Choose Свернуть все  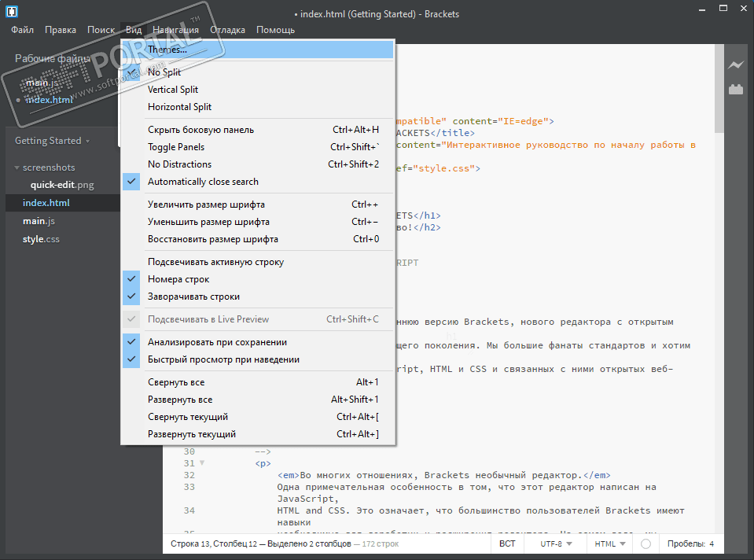click(258, 382)
